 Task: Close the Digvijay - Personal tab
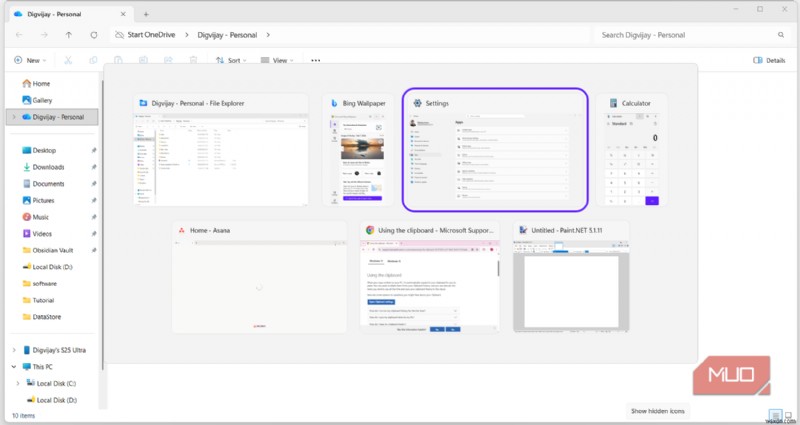pyautogui.click(x=123, y=14)
